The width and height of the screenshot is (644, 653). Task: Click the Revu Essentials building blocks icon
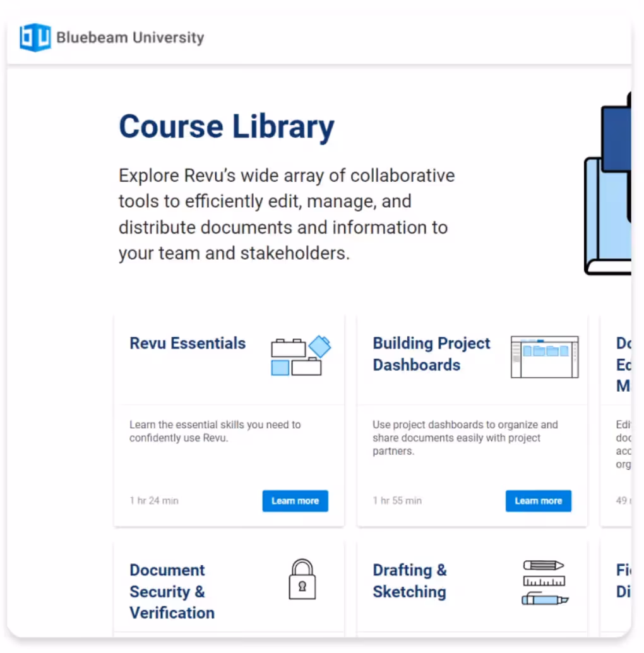click(301, 356)
